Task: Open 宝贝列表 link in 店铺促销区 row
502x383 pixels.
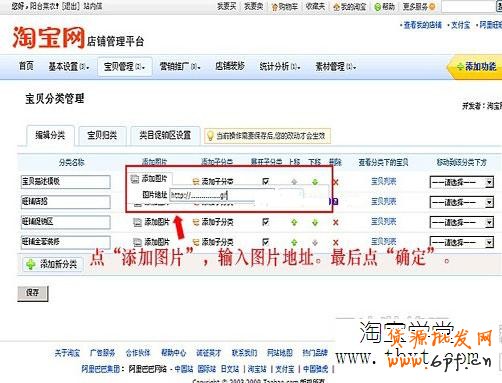Action: point(384,222)
